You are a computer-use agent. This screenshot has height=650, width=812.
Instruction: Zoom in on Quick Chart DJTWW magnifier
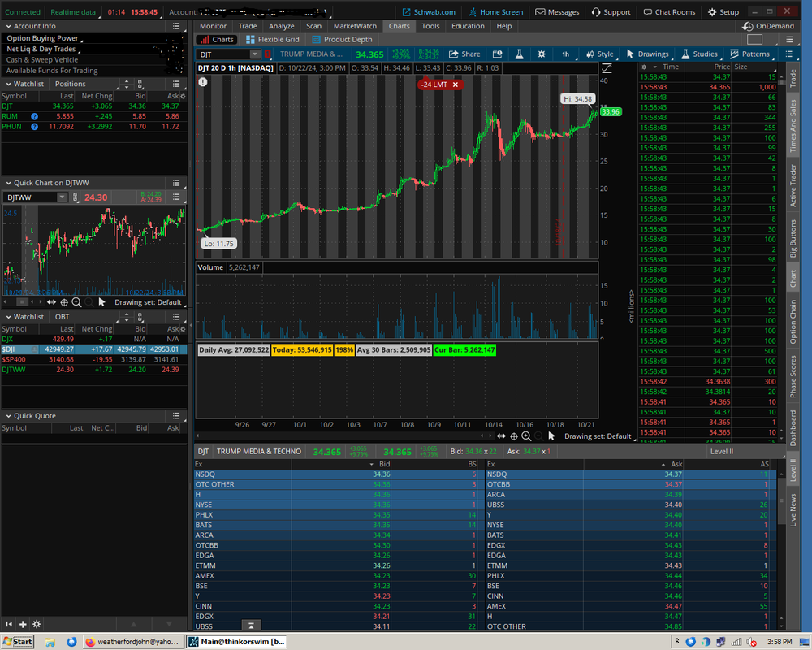pyautogui.click(x=76, y=302)
